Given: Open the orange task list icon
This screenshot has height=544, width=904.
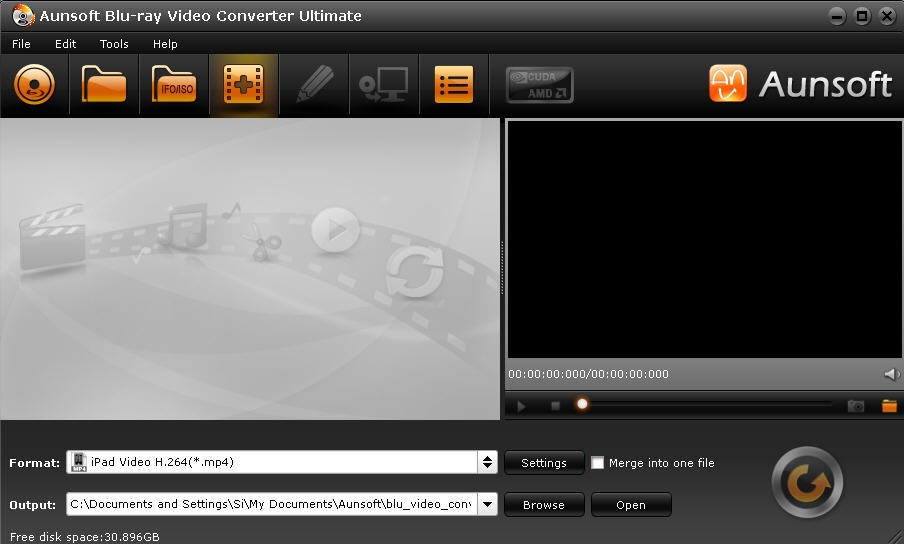Looking at the screenshot, I should point(454,85).
